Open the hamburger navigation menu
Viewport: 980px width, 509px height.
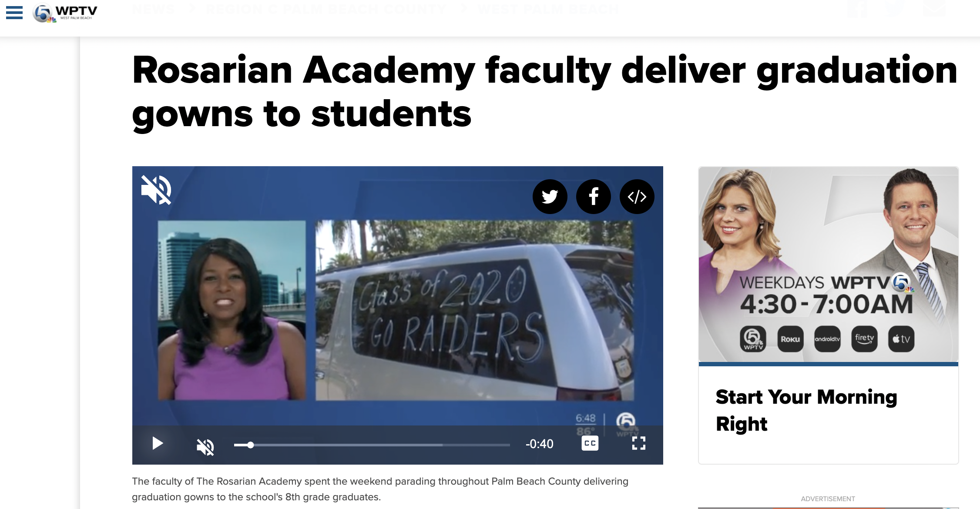click(14, 13)
